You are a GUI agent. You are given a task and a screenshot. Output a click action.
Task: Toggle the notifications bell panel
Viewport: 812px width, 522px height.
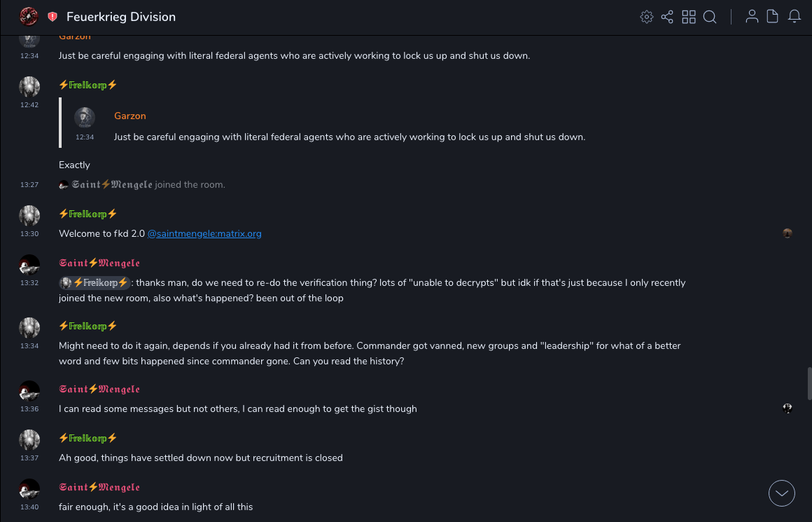coord(794,17)
